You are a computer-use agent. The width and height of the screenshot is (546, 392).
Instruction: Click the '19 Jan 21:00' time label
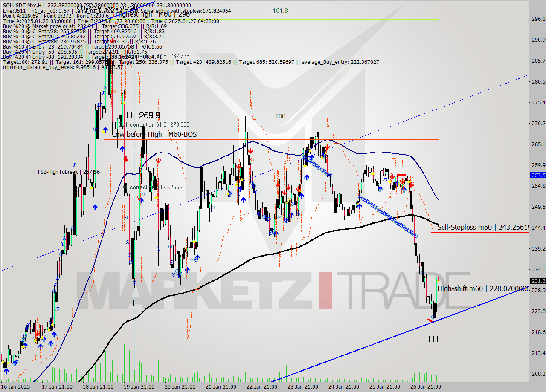coord(139,387)
